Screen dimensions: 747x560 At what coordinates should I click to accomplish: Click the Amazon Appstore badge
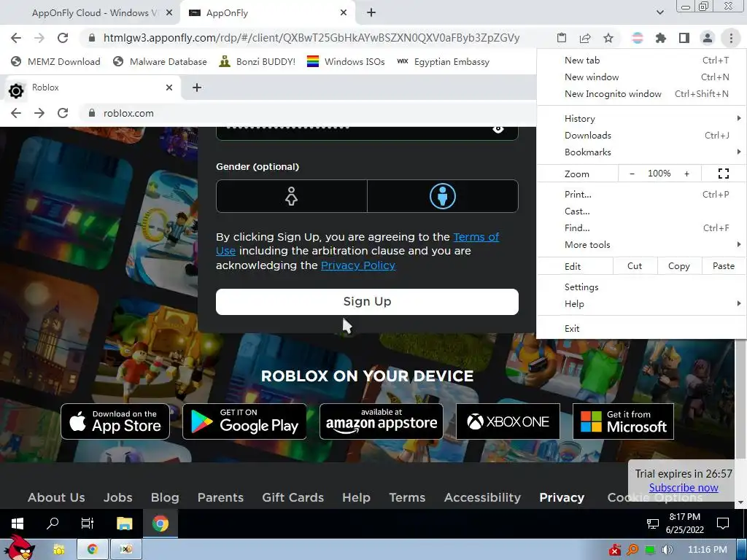(381, 421)
